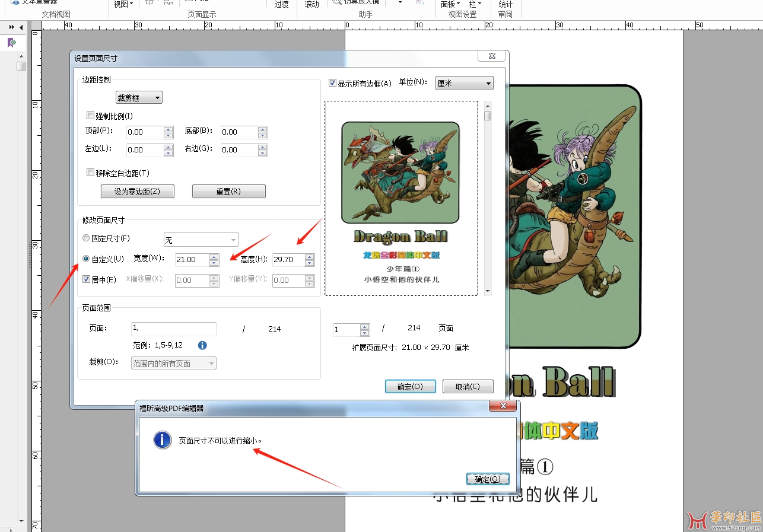This screenshot has width=763, height=532.
Task: Click the 宽度 field showing 21.00
Action: [192, 260]
